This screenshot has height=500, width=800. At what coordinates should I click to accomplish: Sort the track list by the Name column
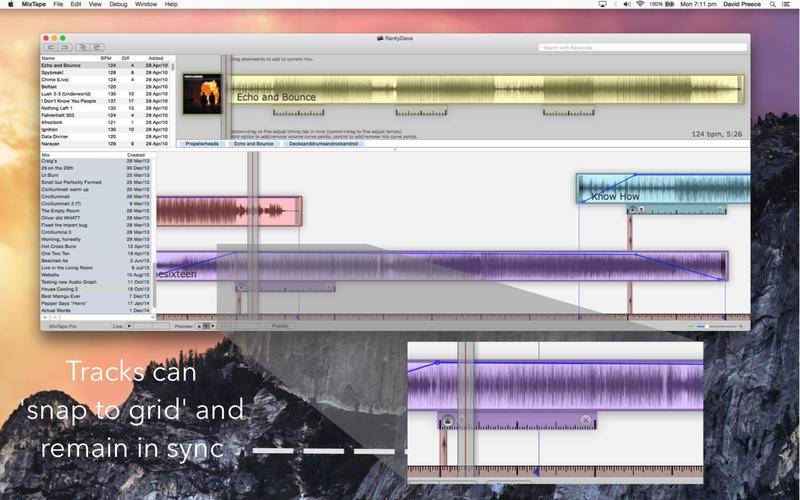click(x=48, y=58)
